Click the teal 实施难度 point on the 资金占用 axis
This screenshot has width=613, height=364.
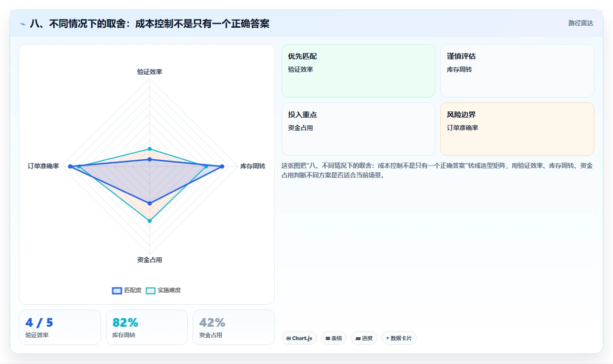(x=149, y=221)
